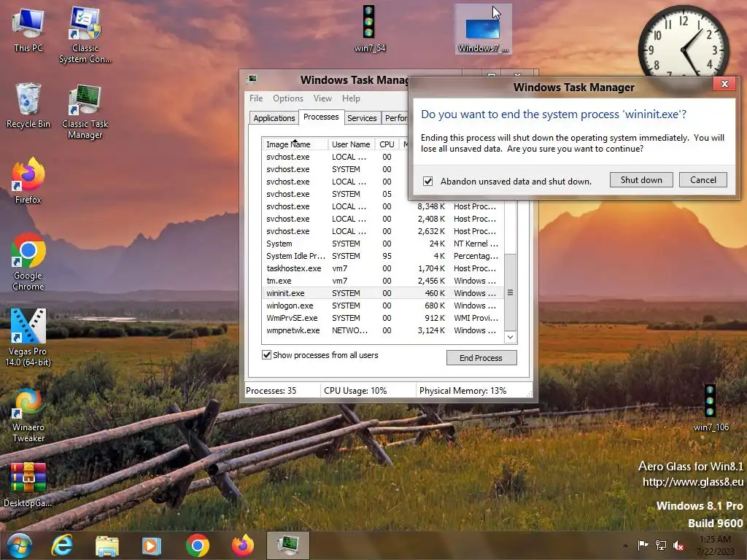Open the Options menu in Task Manager
747x560 pixels.
coord(287,98)
